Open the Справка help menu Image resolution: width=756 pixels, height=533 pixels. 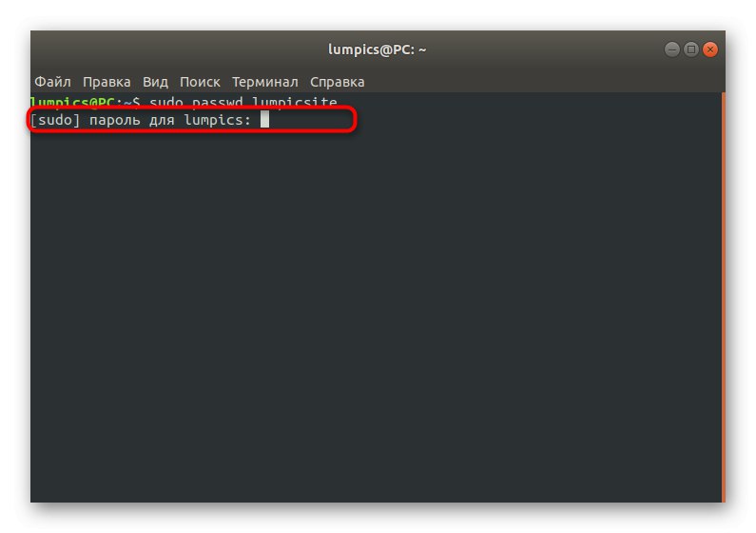pyautogui.click(x=338, y=82)
